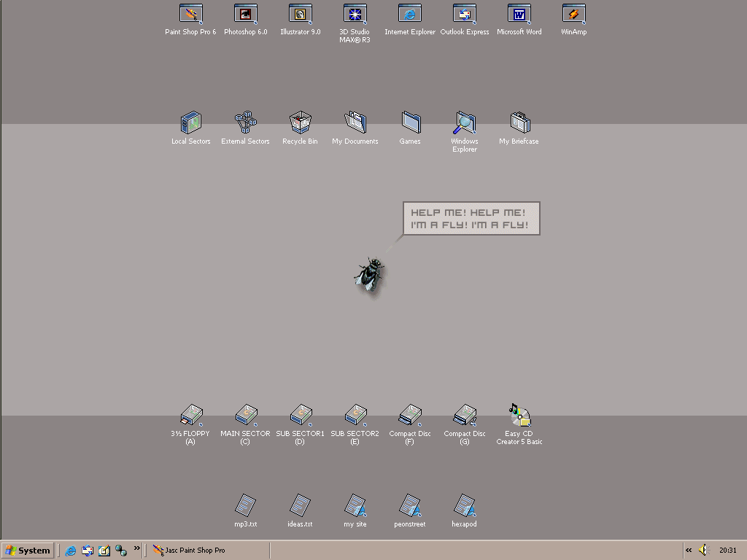Click the peonstreet shortcut icon
This screenshot has height=560, width=747.
pyautogui.click(x=410, y=505)
